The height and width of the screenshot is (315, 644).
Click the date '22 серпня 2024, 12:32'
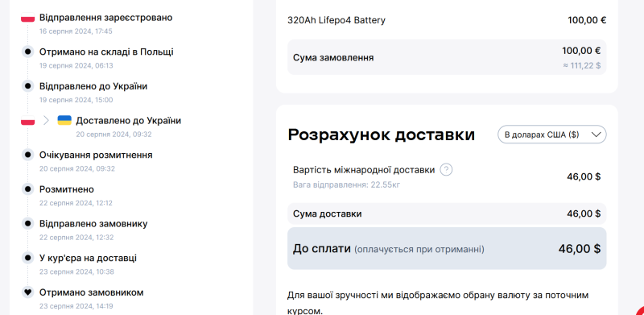(x=76, y=238)
